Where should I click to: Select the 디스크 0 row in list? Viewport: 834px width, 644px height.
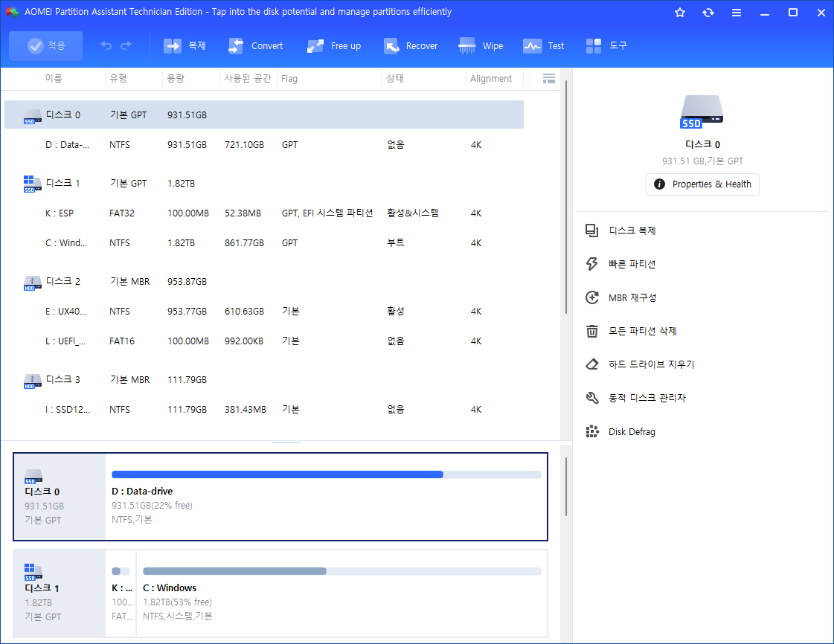pos(264,115)
